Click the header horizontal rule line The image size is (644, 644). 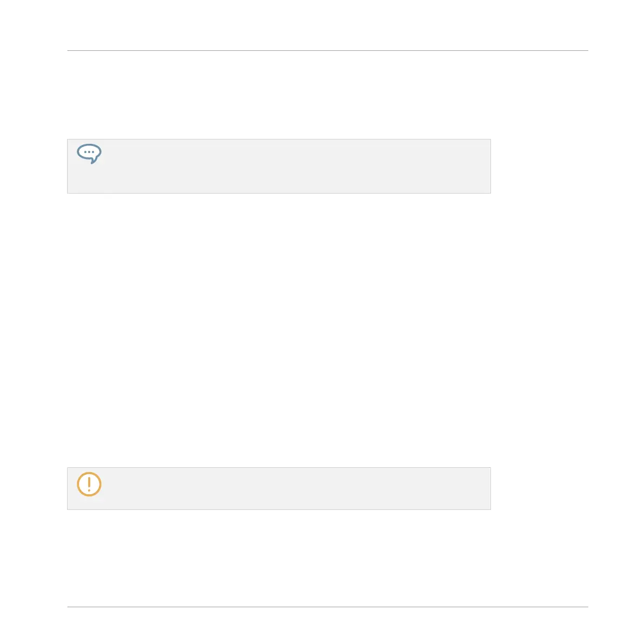pyautogui.click(x=328, y=50)
